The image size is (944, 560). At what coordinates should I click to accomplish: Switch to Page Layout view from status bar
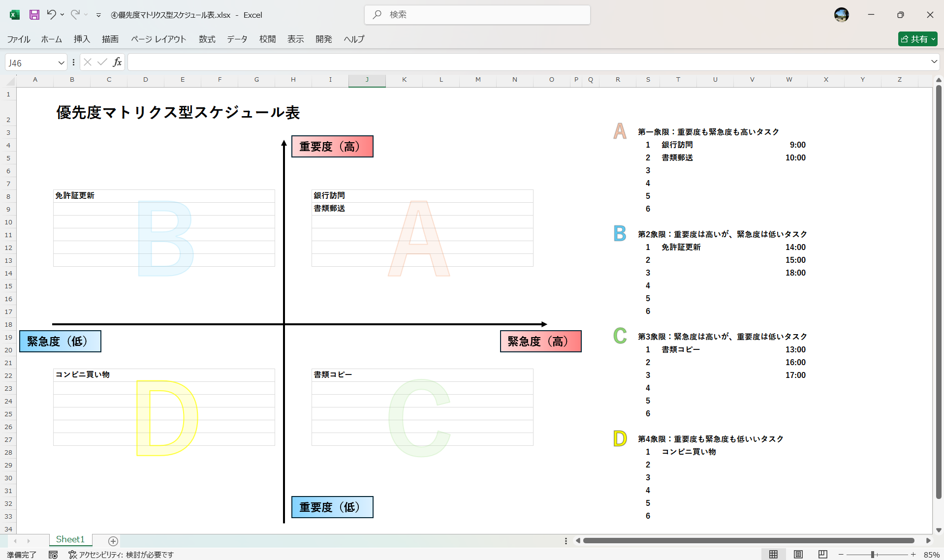click(798, 554)
